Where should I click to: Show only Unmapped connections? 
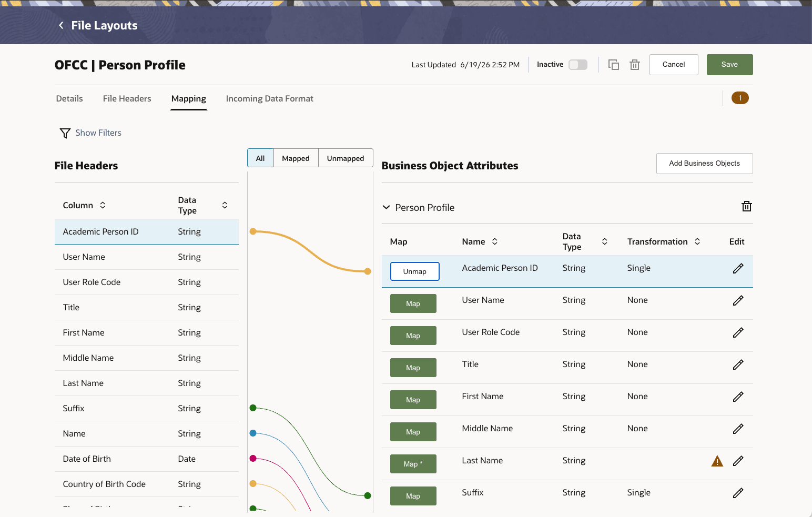pos(346,158)
